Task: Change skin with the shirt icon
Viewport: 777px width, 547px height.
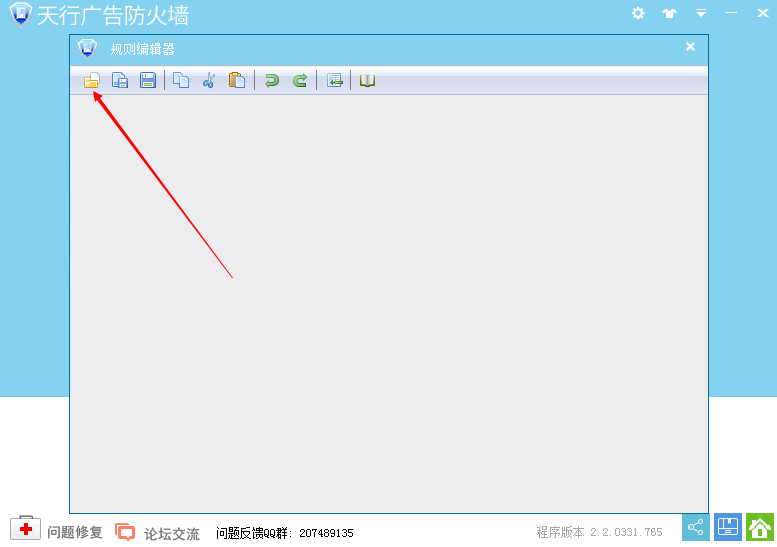Action: point(669,13)
